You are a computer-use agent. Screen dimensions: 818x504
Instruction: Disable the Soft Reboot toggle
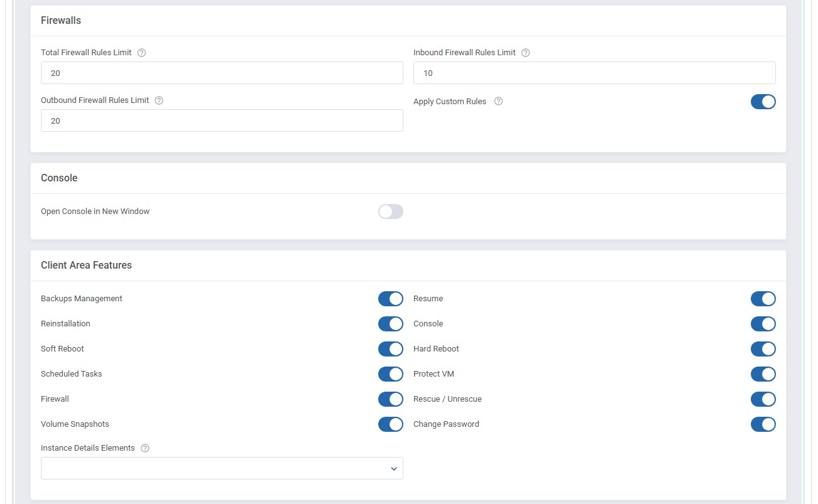390,349
